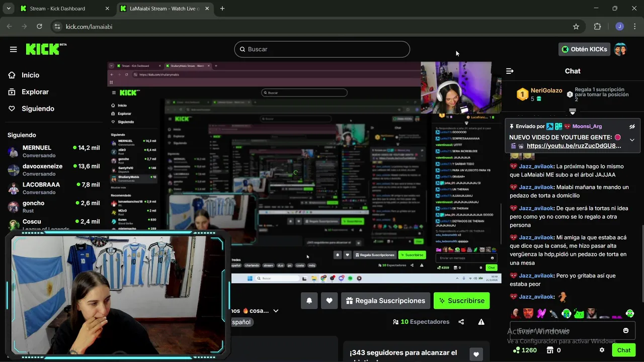Open browser extensions puzzle icon
The width and height of the screenshot is (644, 362).
coord(598,27)
